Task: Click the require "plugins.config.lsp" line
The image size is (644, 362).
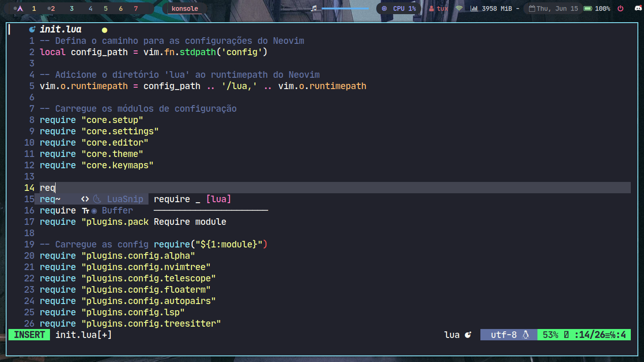Action: pos(112,312)
